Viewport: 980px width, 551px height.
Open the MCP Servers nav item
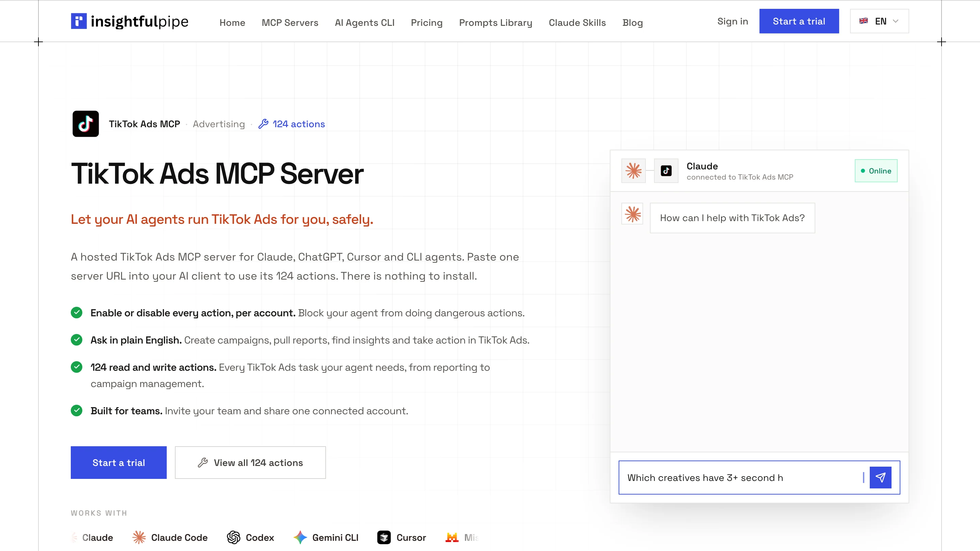coord(290,22)
